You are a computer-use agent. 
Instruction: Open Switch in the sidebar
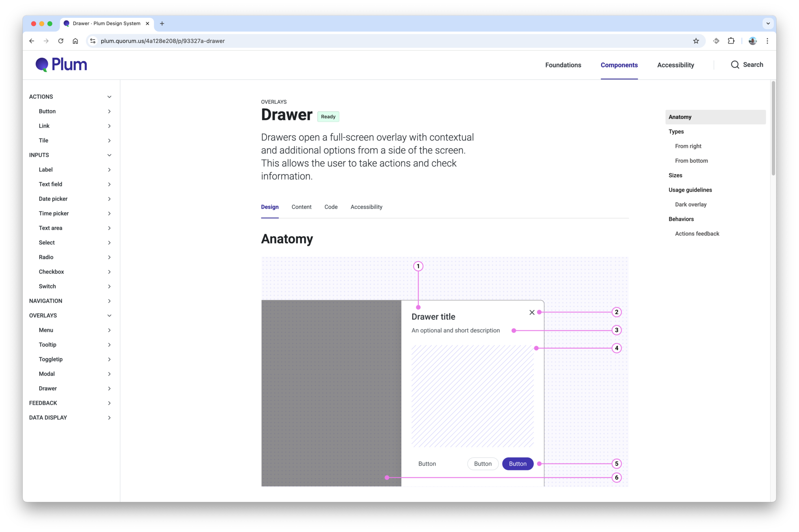tap(47, 286)
